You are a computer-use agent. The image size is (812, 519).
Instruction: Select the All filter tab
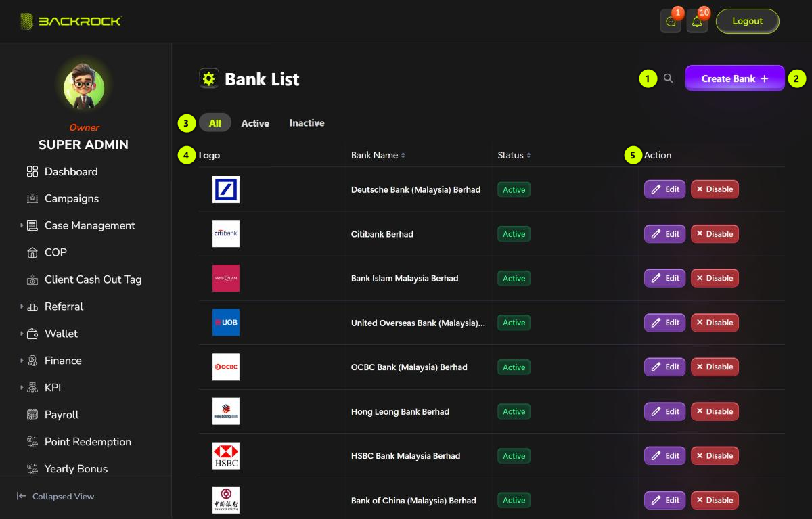[x=215, y=122]
